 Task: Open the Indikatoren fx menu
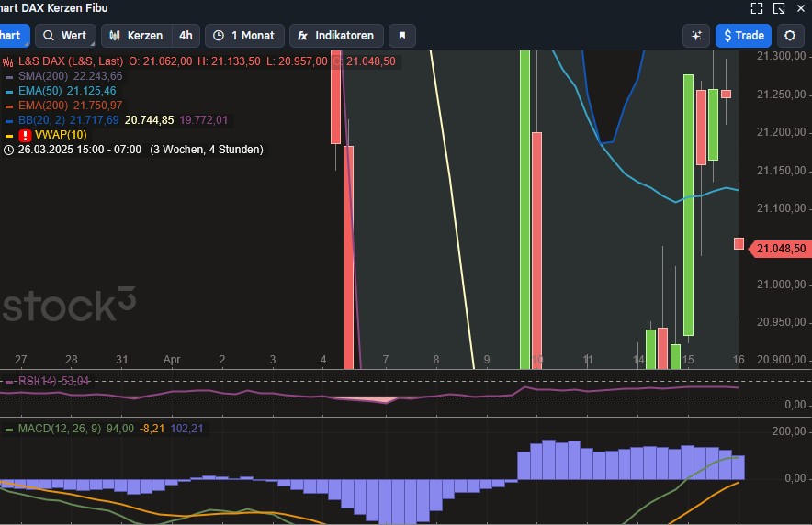(336, 36)
